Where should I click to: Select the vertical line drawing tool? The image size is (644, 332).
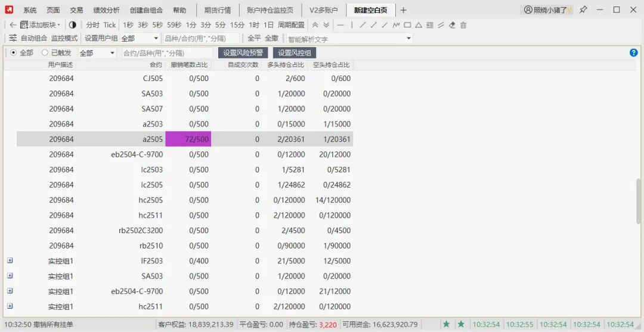352,25
